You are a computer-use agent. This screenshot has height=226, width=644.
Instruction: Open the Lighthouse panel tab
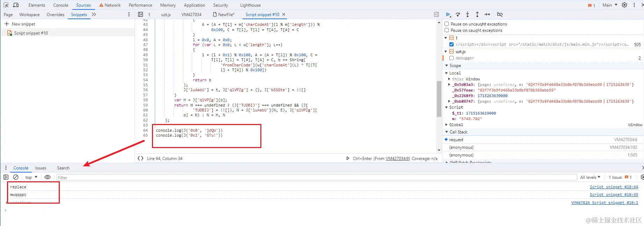250,5
